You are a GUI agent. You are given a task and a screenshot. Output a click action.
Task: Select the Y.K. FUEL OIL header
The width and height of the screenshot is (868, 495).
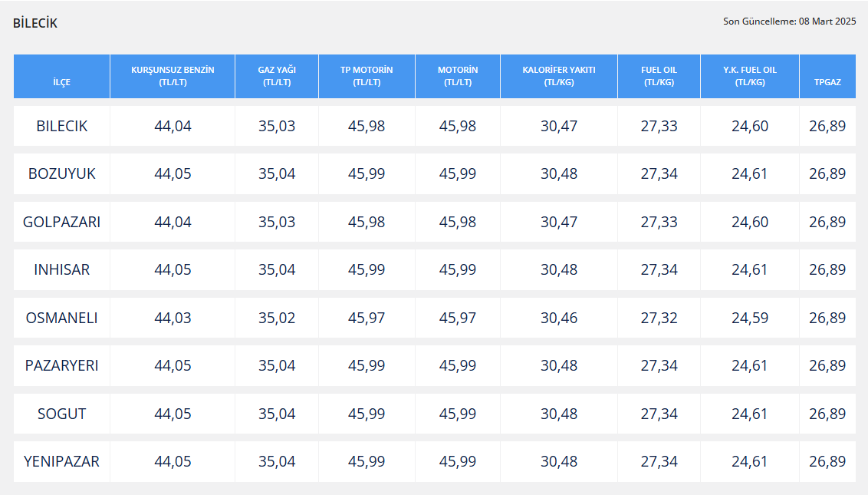pyautogui.click(x=749, y=76)
